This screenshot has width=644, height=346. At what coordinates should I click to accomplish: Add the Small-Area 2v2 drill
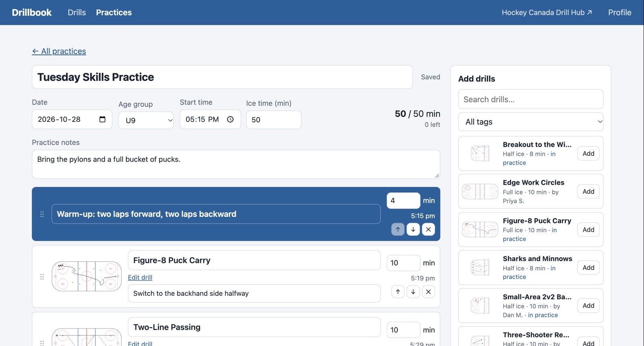588,306
